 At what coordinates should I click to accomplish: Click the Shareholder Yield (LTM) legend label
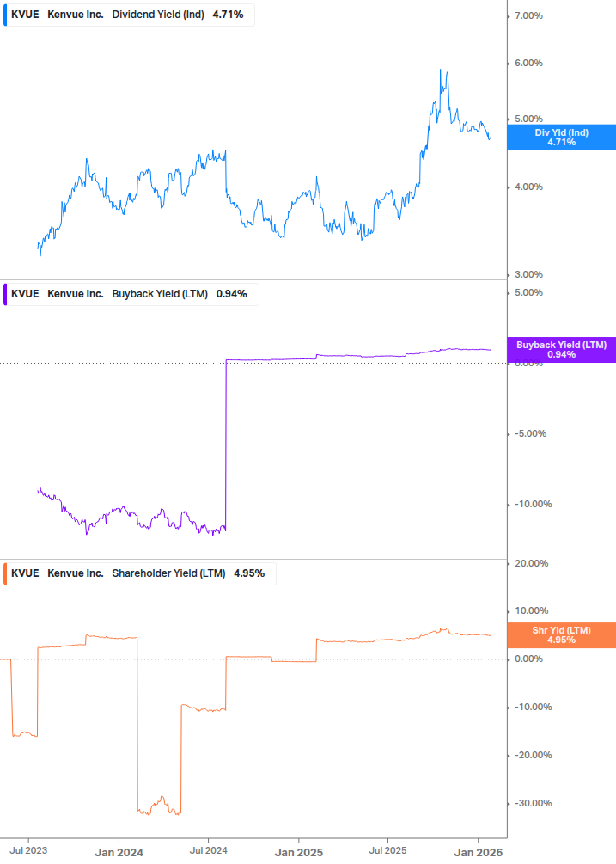click(168, 573)
